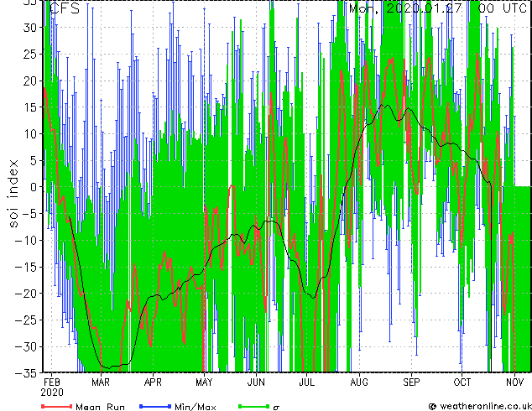Click the FEB month axis label

(x=52, y=382)
